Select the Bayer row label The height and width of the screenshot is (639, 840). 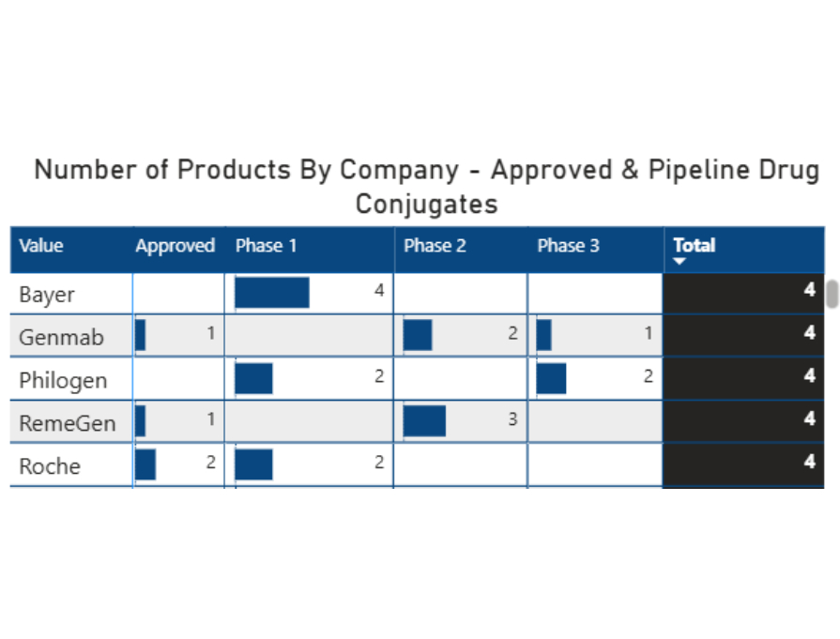coord(47,295)
